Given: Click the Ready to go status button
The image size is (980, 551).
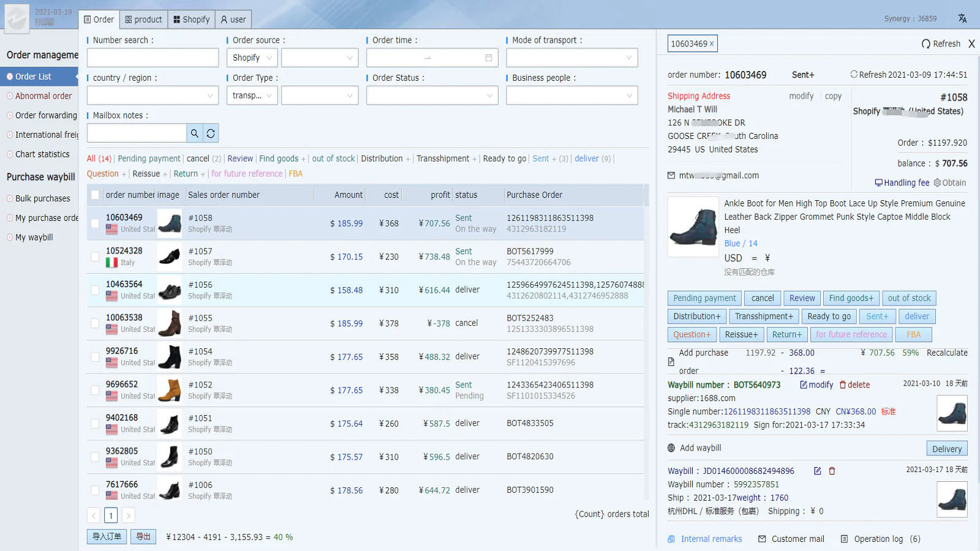Looking at the screenshot, I should click(828, 317).
